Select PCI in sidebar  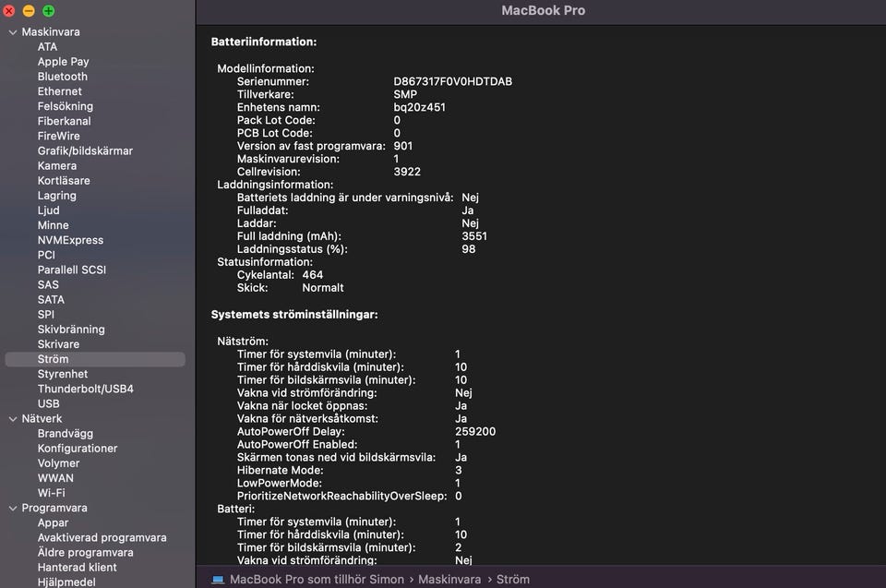tap(46, 255)
